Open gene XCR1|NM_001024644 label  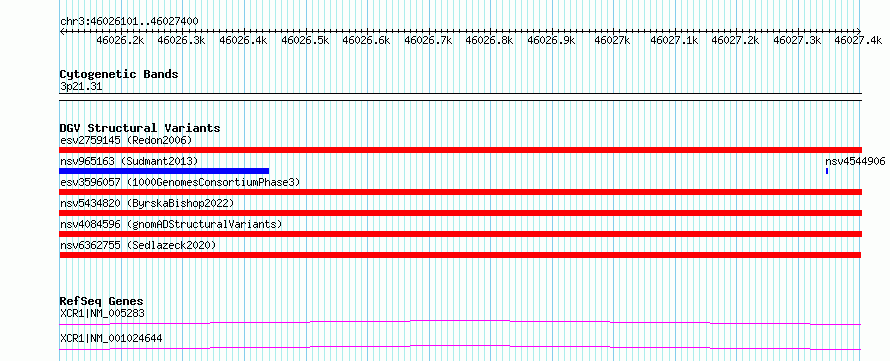pyautogui.click(x=111, y=338)
